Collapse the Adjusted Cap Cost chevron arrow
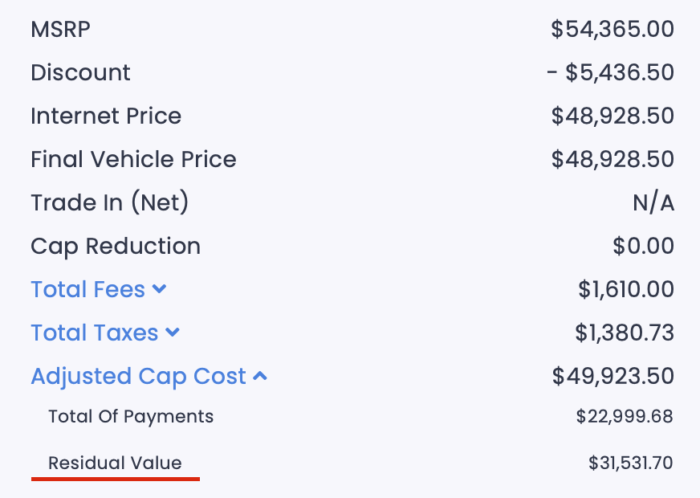This screenshot has width=700, height=498. (260, 376)
